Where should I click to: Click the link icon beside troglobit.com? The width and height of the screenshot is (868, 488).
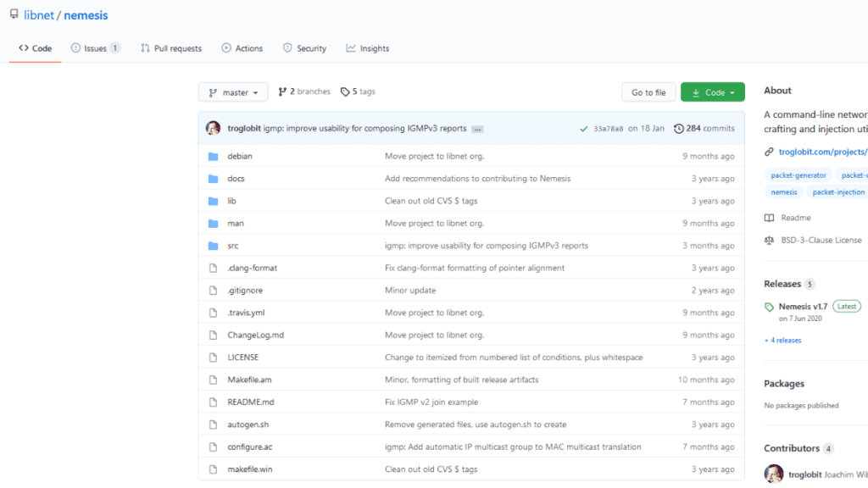click(x=769, y=152)
